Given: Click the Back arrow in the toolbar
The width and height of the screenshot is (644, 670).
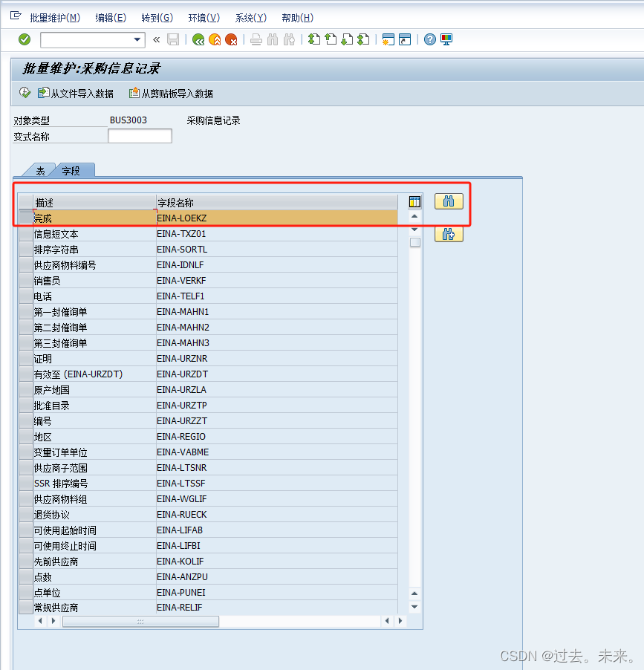Looking at the screenshot, I should [x=198, y=39].
